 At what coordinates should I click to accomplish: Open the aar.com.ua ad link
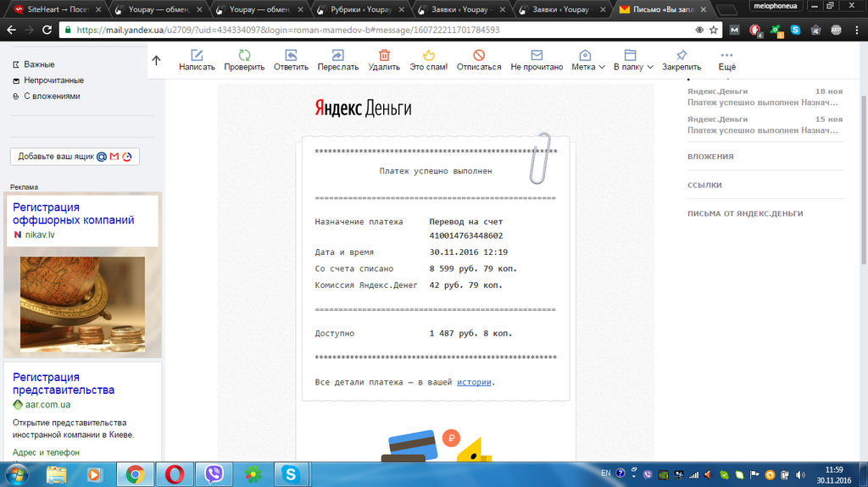tap(47, 405)
